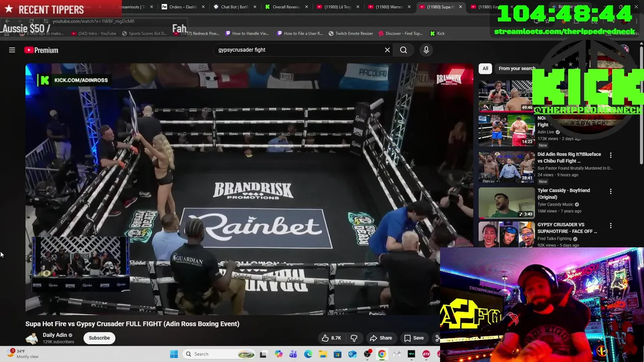This screenshot has height=362, width=644.
Task: Open Outlook from the taskbar
Action: 352,354
